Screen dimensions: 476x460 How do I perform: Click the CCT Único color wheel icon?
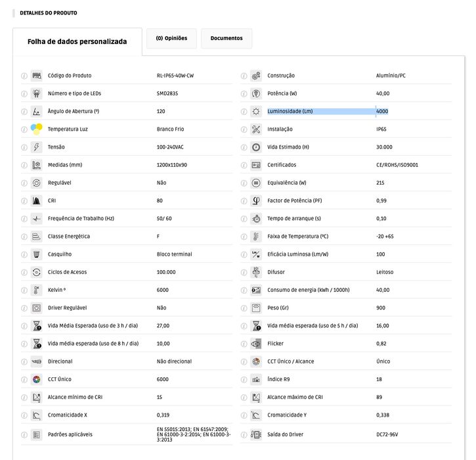tap(37, 379)
